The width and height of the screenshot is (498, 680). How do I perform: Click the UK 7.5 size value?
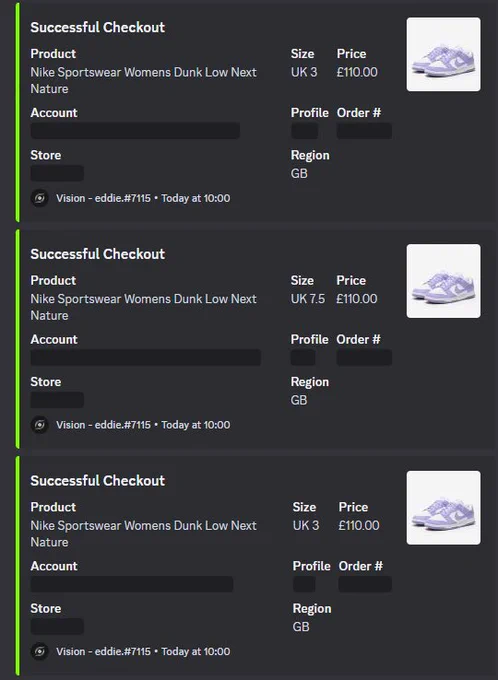(x=308, y=299)
